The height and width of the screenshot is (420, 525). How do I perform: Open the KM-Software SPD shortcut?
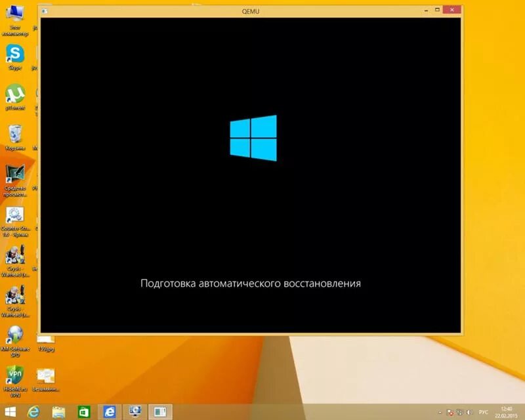tap(15, 342)
